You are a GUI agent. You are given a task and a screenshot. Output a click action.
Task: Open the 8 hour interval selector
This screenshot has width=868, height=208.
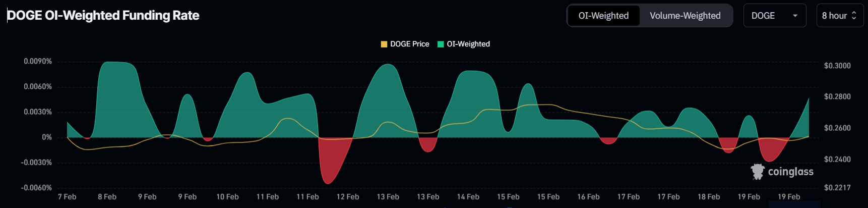840,16
